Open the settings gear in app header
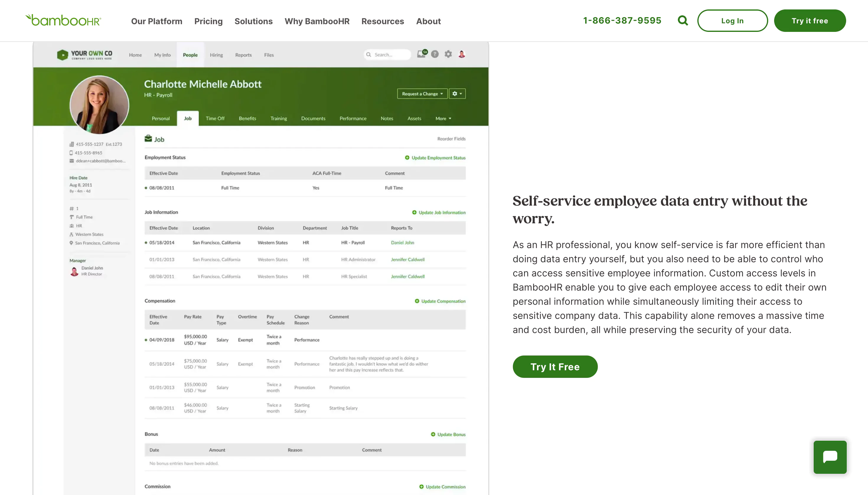 448,54
